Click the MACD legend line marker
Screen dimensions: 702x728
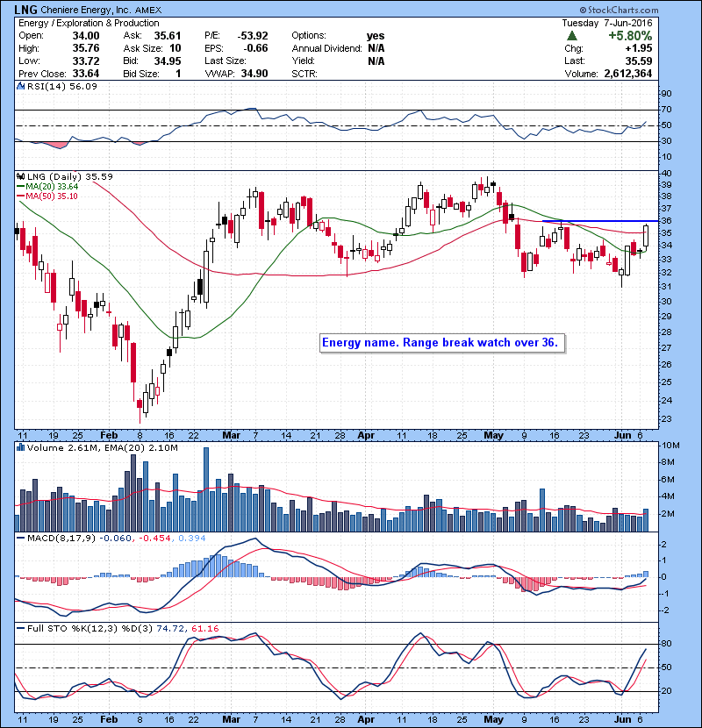pos(20,539)
